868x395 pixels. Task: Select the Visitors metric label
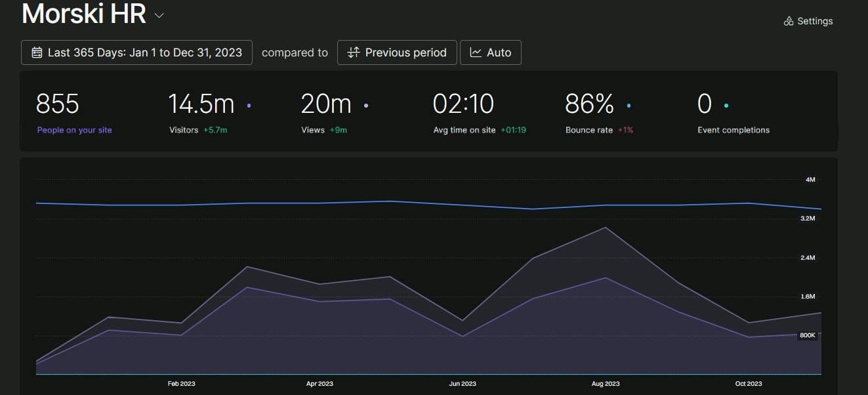click(x=184, y=130)
